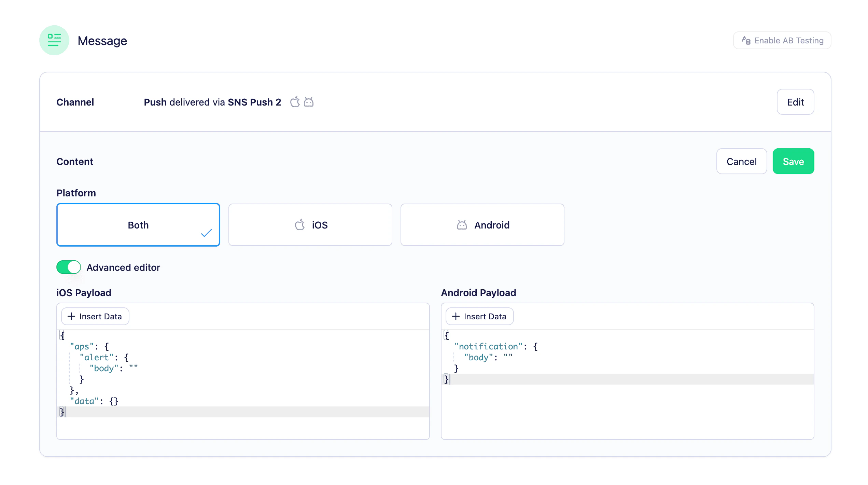
Task: Click the "Push delivered via SNS Push 2" text
Action: pos(212,102)
